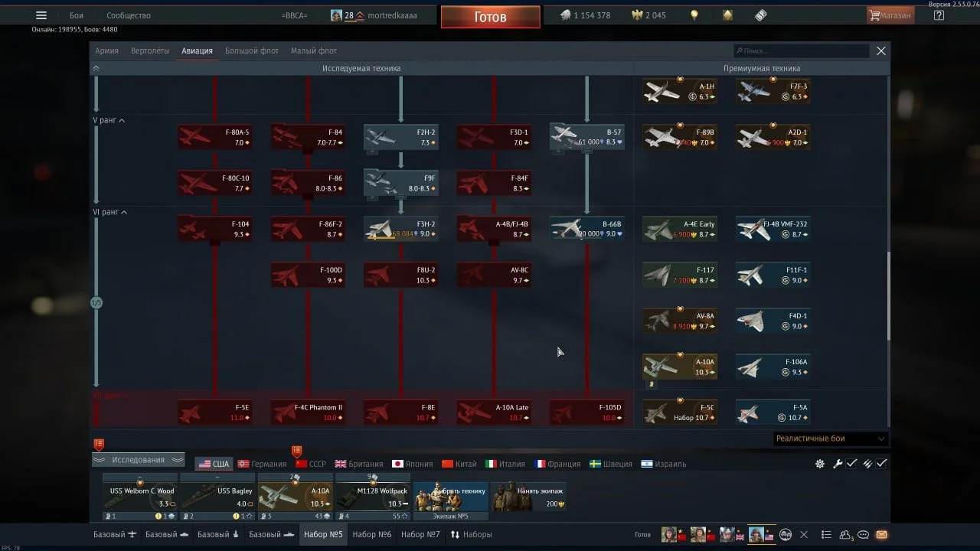This screenshot has height=551, width=980.
Task: Click the lightbulb hints icon
Action: (x=694, y=15)
